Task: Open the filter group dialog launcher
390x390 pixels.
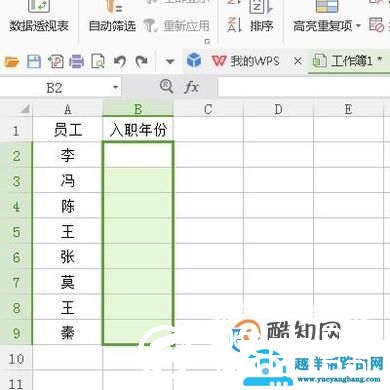Action: (x=207, y=41)
